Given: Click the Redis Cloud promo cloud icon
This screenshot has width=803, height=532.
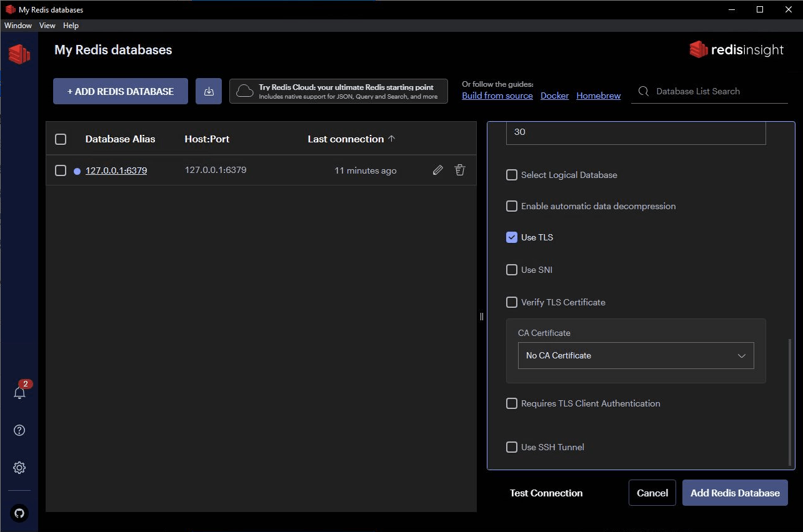Looking at the screenshot, I should (x=245, y=91).
